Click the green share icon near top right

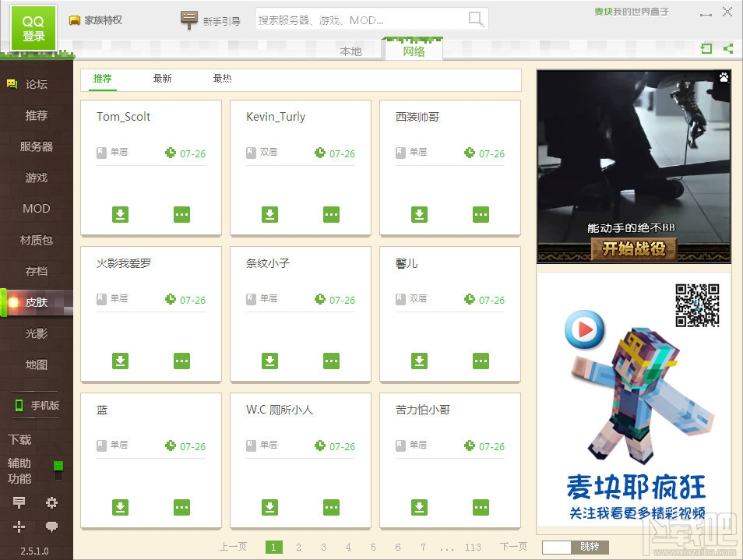tap(727, 48)
